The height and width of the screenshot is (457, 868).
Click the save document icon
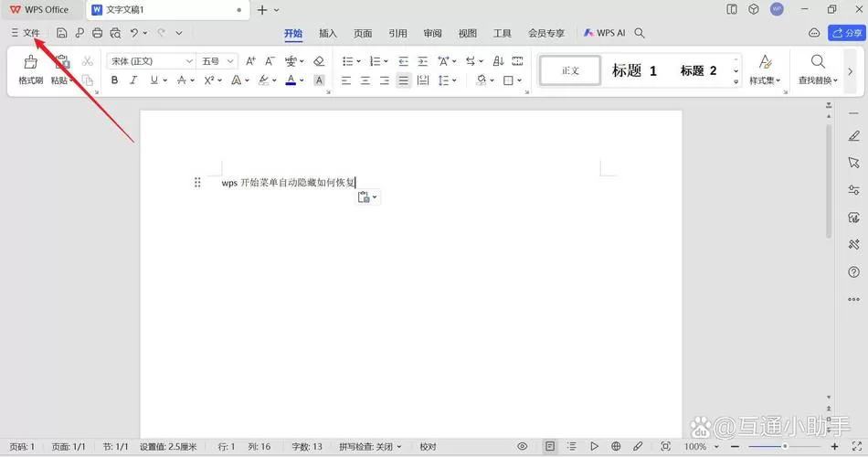[62, 33]
